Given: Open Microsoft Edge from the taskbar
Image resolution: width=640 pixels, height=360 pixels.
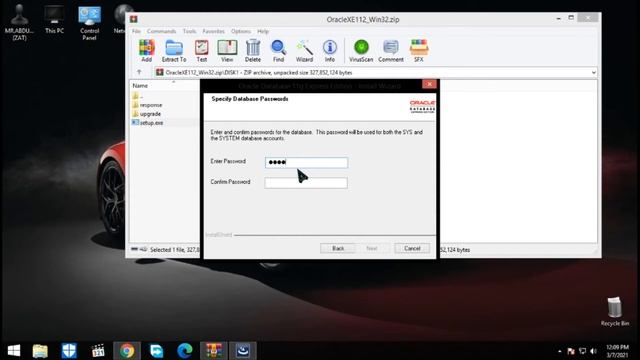Looking at the screenshot, I should click(185, 351).
